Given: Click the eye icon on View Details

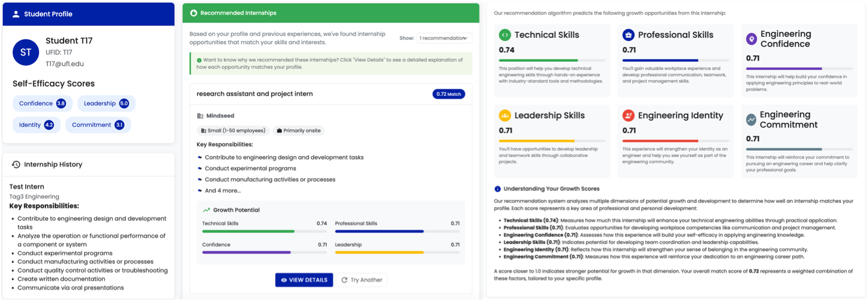Looking at the screenshot, I should pyautogui.click(x=283, y=280).
